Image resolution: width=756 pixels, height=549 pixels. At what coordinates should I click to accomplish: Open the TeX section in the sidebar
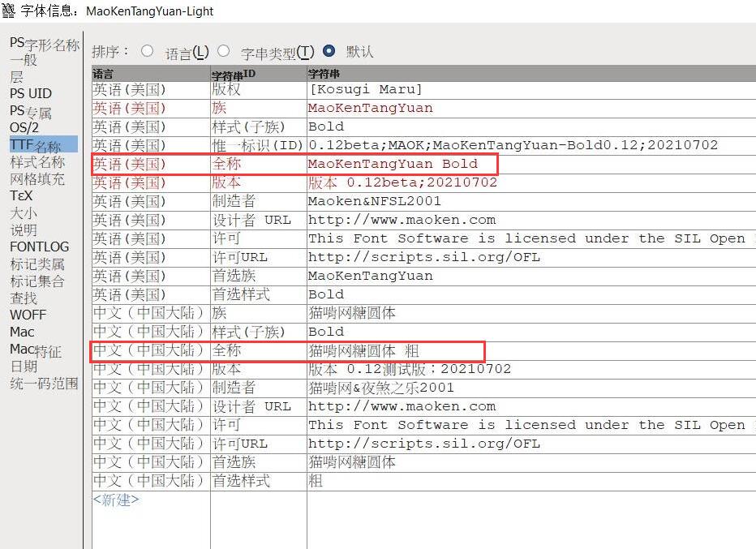21,196
